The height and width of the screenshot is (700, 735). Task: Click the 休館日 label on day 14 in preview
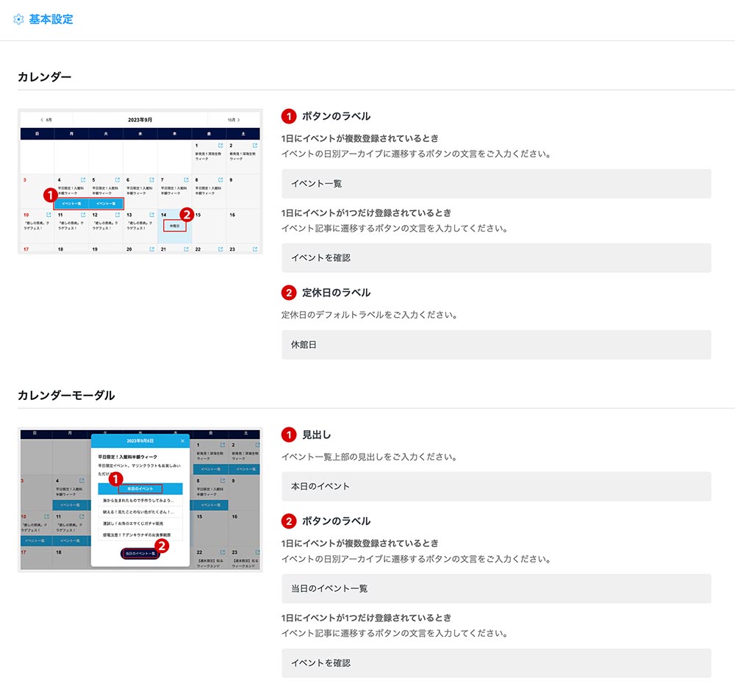click(x=175, y=226)
